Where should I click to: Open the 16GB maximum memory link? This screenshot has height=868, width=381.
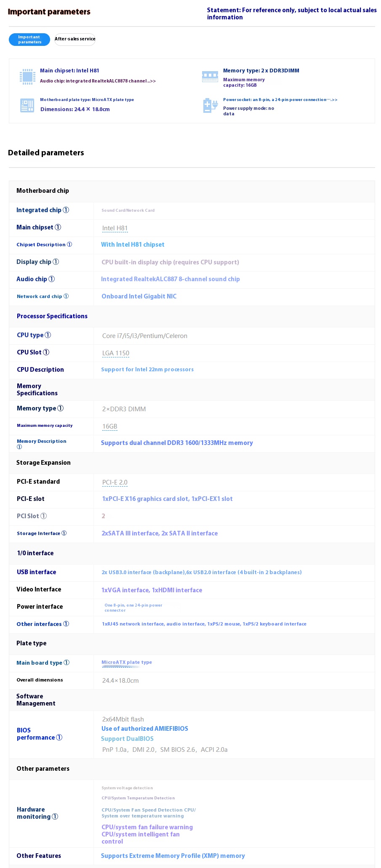click(110, 426)
